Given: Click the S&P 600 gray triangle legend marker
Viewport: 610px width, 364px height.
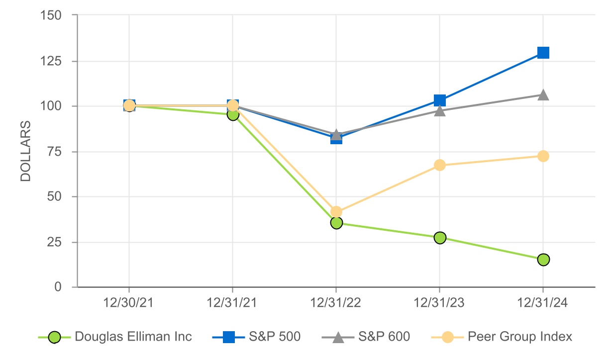Looking at the screenshot, I should coord(338,337).
